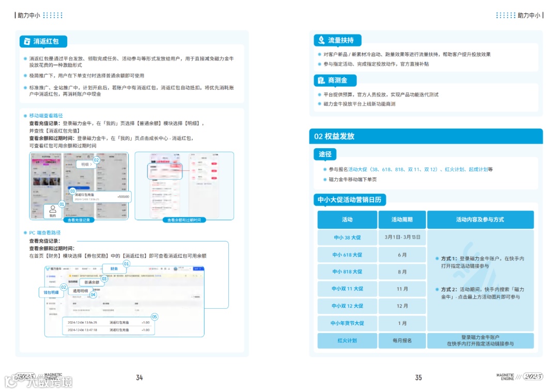This screenshot has height=392, width=558.
Task: Click the 普通余额 callout in the PC screenshot
Action: tap(92, 282)
